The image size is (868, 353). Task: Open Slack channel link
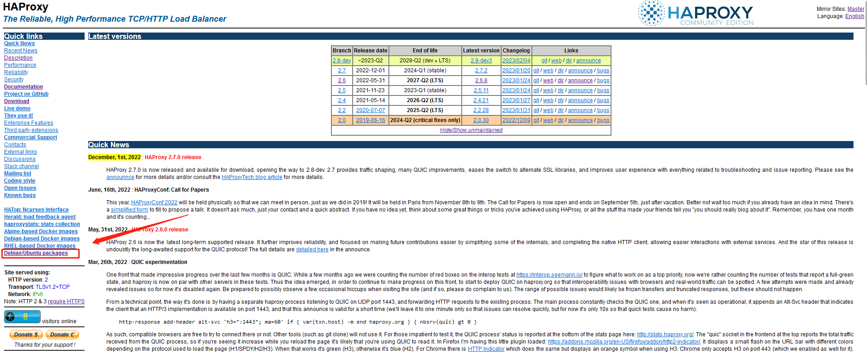coord(21,166)
